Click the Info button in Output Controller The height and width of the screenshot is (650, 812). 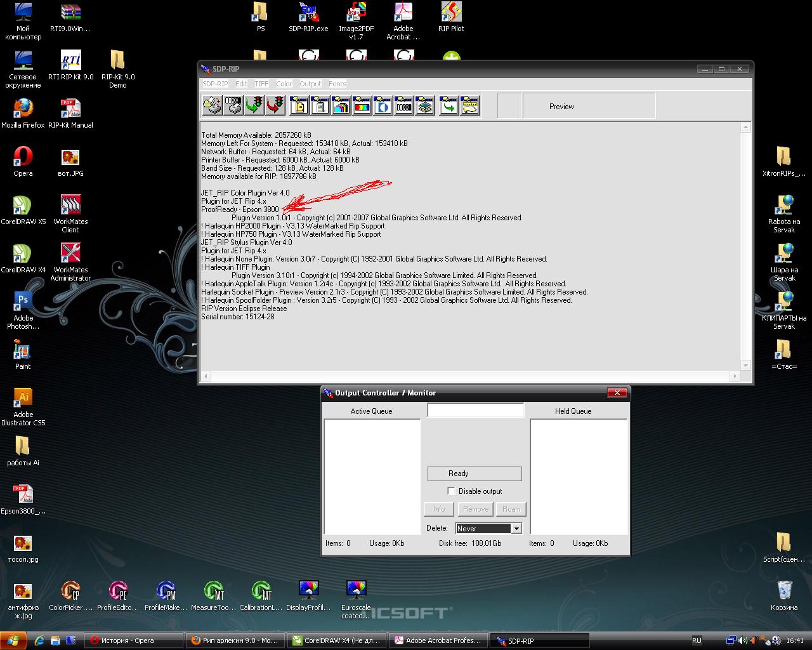[439, 509]
